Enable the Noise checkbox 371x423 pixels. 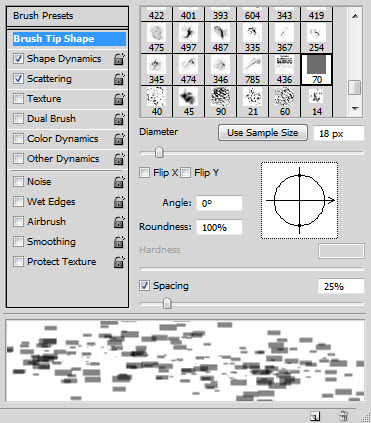click(18, 182)
